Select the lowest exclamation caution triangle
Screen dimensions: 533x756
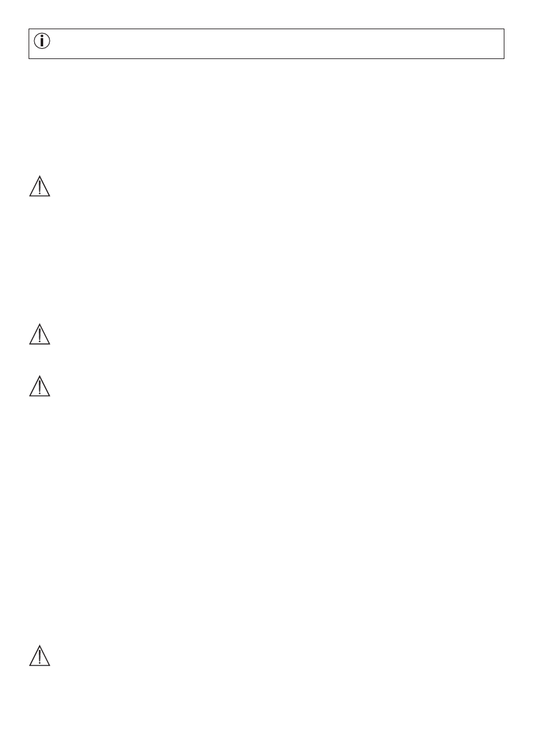(x=39, y=656)
